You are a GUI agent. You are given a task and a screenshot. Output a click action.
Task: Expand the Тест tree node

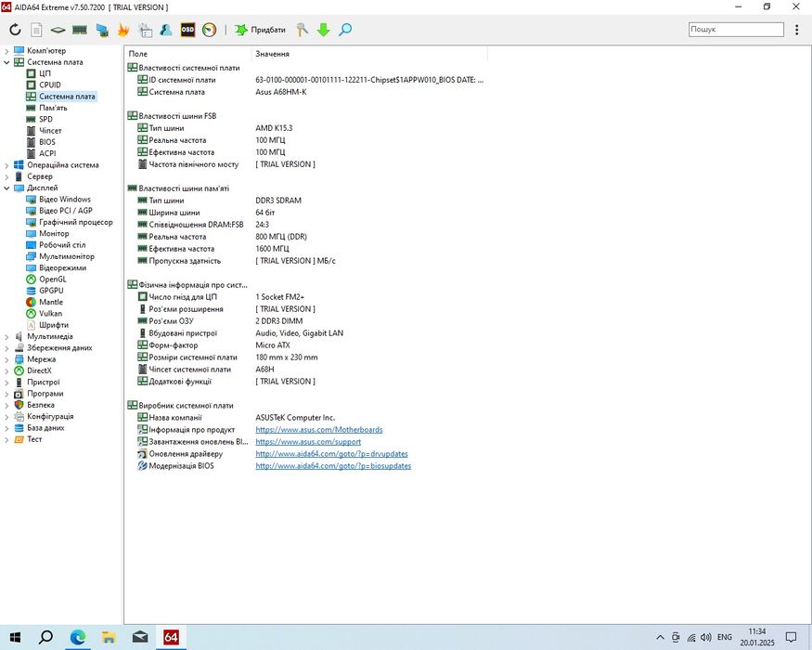[x=6, y=439]
